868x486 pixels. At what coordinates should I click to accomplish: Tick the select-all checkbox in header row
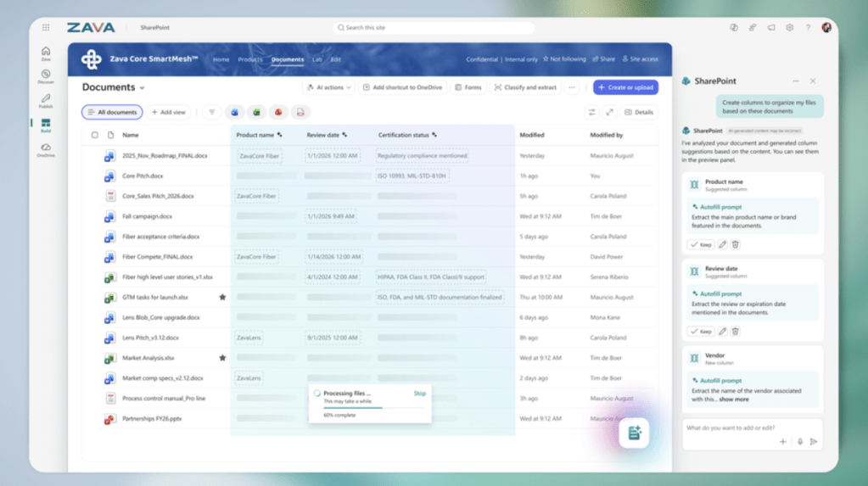click(94, 135)
